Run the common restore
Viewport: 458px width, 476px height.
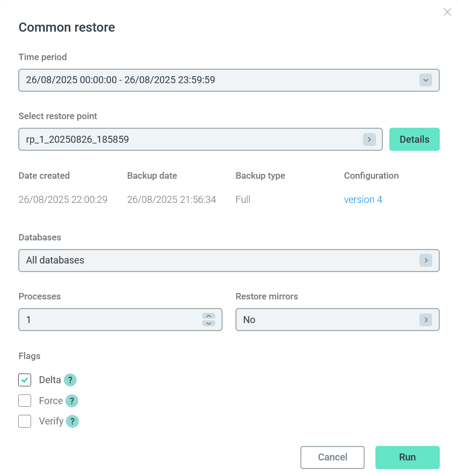click(407, 457)
